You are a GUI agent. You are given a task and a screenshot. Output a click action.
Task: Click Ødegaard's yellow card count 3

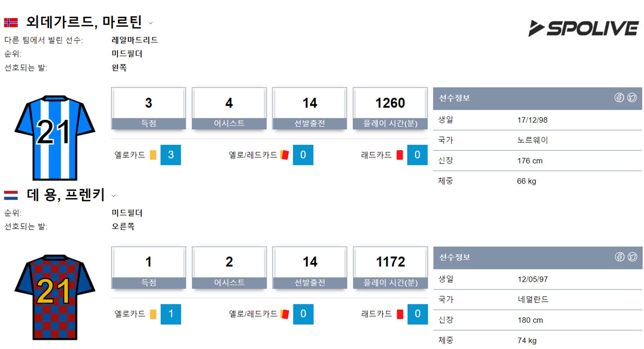pyautogui.click(x=171, y=155)
